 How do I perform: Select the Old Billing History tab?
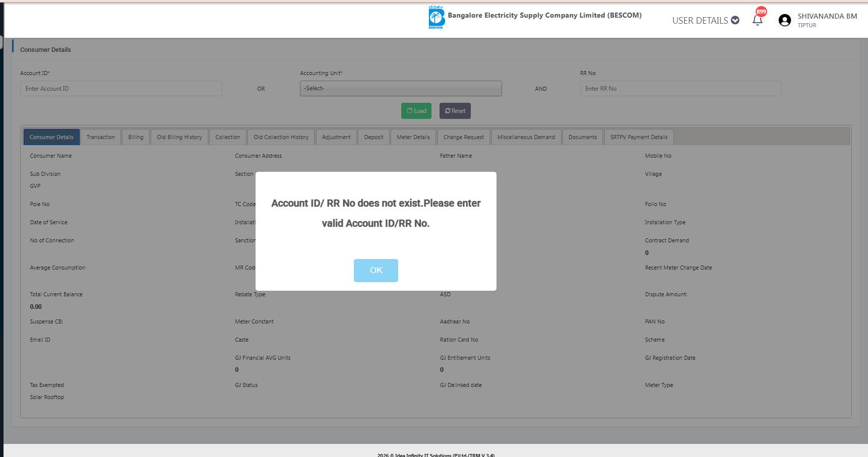pyautogui.click(x=179, y=137)
